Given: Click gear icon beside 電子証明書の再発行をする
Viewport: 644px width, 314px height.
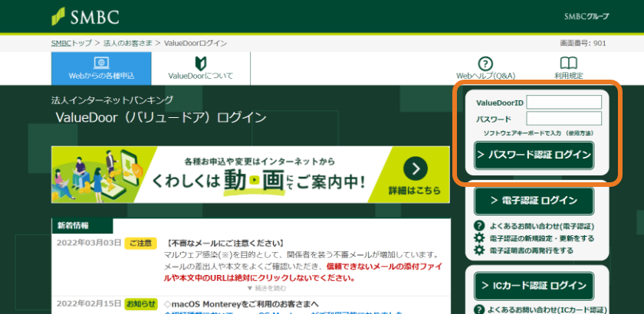Looking at the screenshot, I should click(x=480, y=250).
